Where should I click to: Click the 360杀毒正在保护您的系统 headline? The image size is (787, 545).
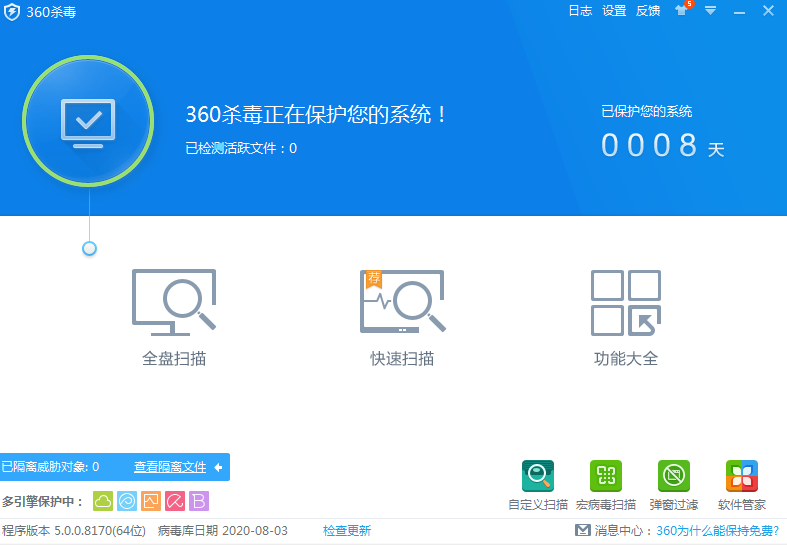click(316, 114)
